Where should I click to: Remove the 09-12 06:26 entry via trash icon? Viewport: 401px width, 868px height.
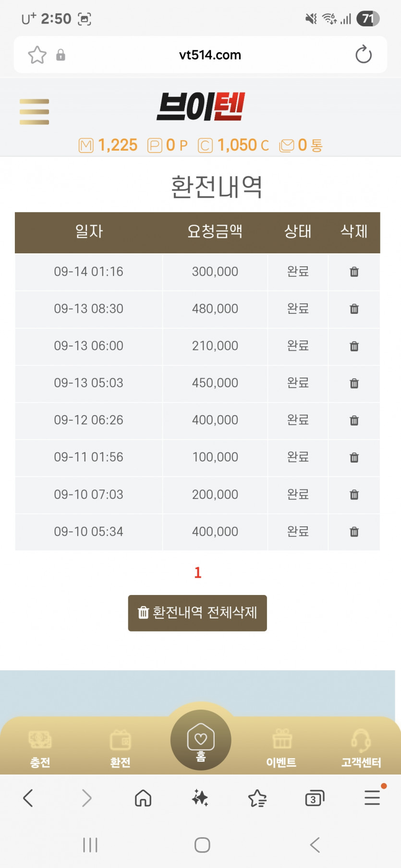click(354, 420)
